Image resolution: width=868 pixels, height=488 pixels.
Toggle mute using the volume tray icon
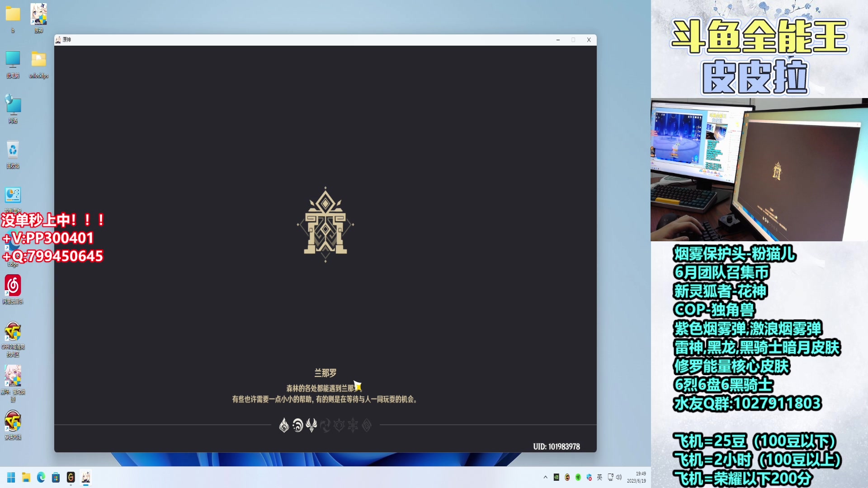[618, 478]
